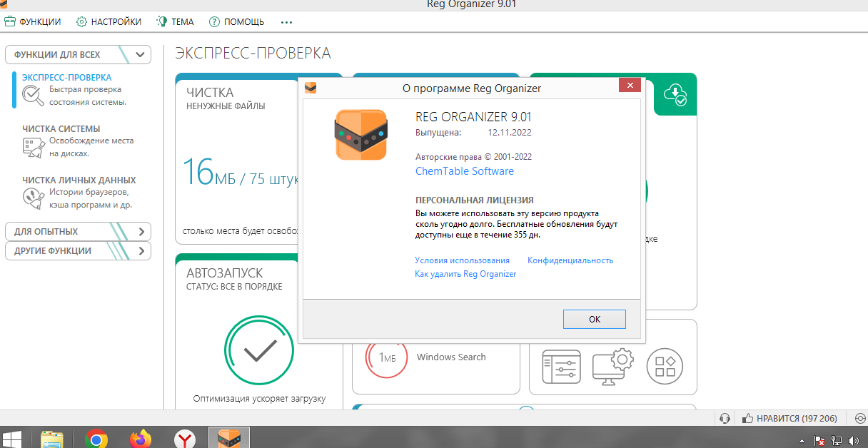Expand the ДРУГИЕ ФУНКЦИИ section

(x=78, y=250)
